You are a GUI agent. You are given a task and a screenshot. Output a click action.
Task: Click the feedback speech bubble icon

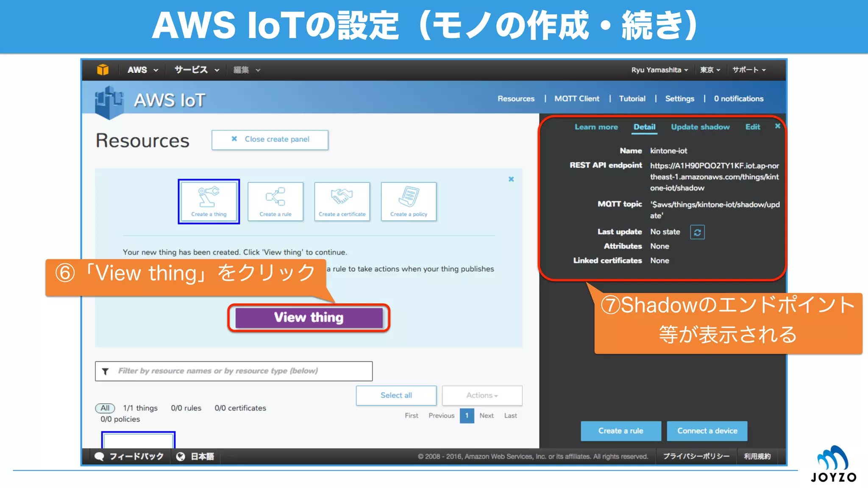click(x=100, y=456)
